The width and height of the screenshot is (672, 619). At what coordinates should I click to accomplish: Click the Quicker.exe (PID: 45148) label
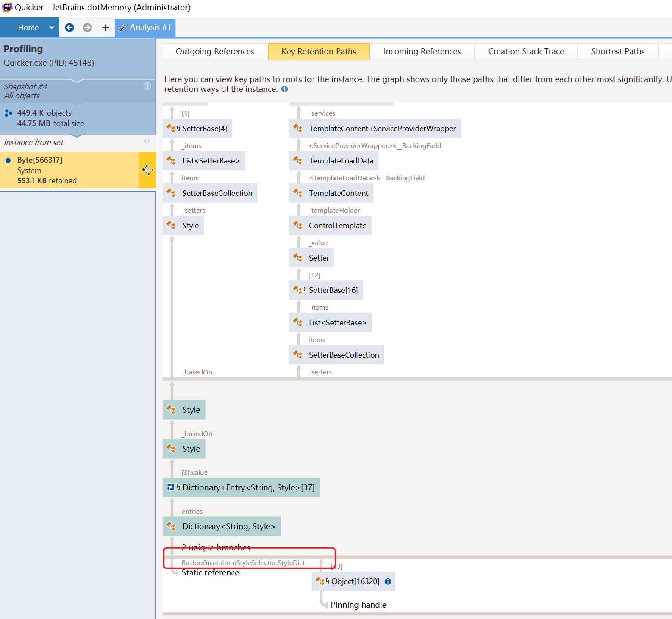coord(49,63)
